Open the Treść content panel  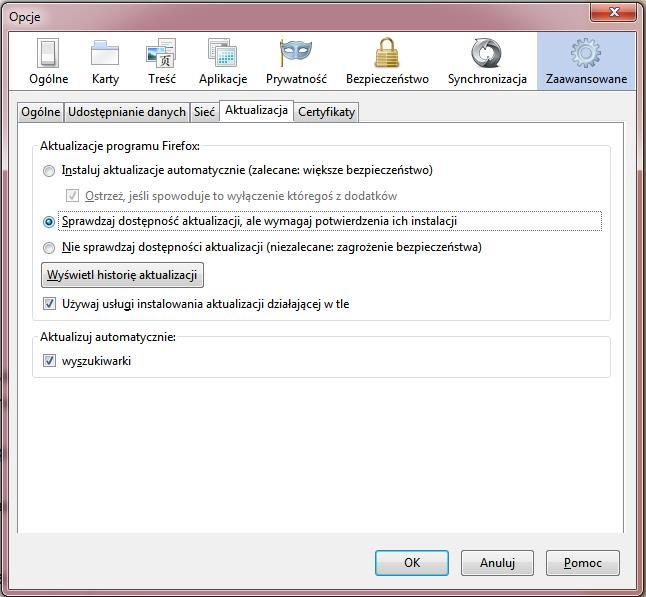coord(162,61)
